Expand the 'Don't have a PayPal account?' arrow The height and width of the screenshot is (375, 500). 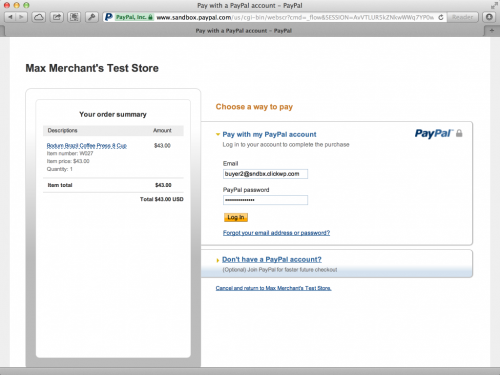tap(218, 260)
